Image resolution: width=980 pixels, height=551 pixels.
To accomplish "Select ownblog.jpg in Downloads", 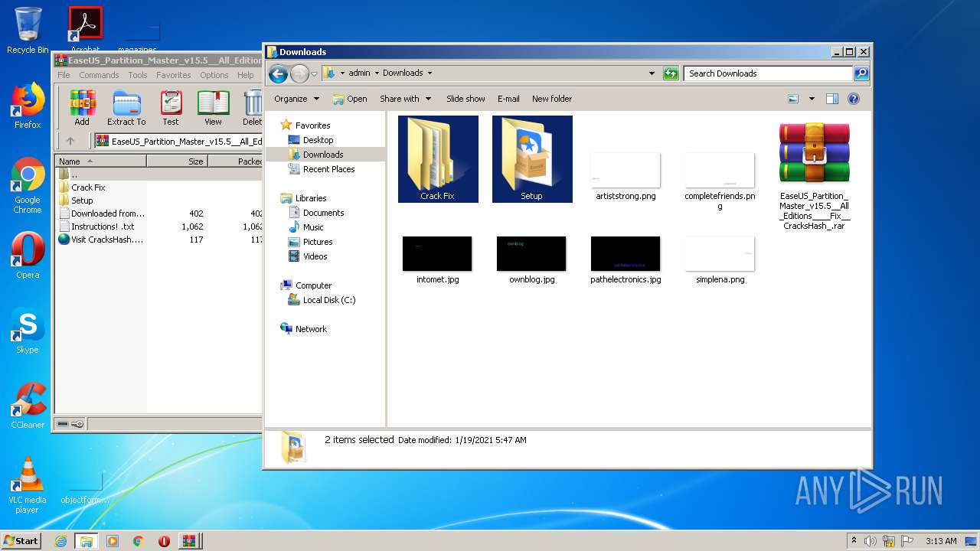I will [531, 260].
